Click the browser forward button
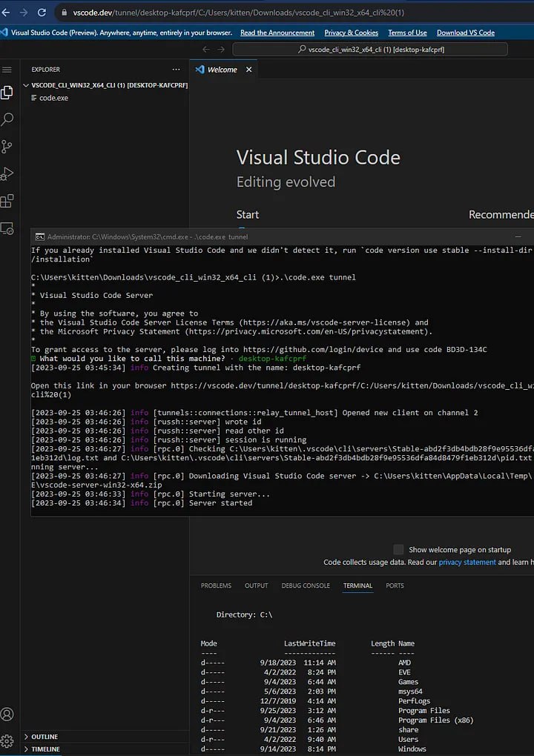The width and height of the screenshot is (534, 756). pos(23,13)
